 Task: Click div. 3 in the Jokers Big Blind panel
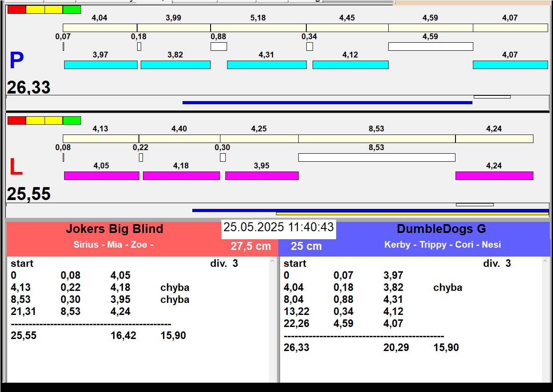click(224, 264)
